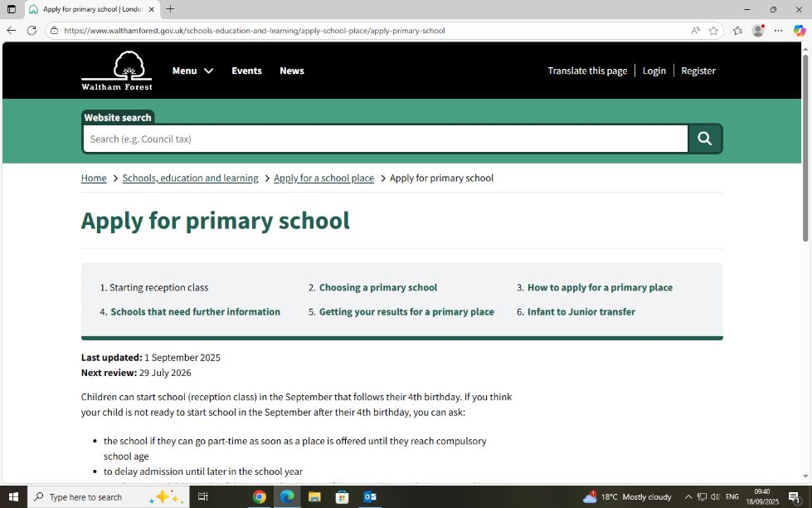
Task: Add page to favorites with star icon
Action: (713, 31)
